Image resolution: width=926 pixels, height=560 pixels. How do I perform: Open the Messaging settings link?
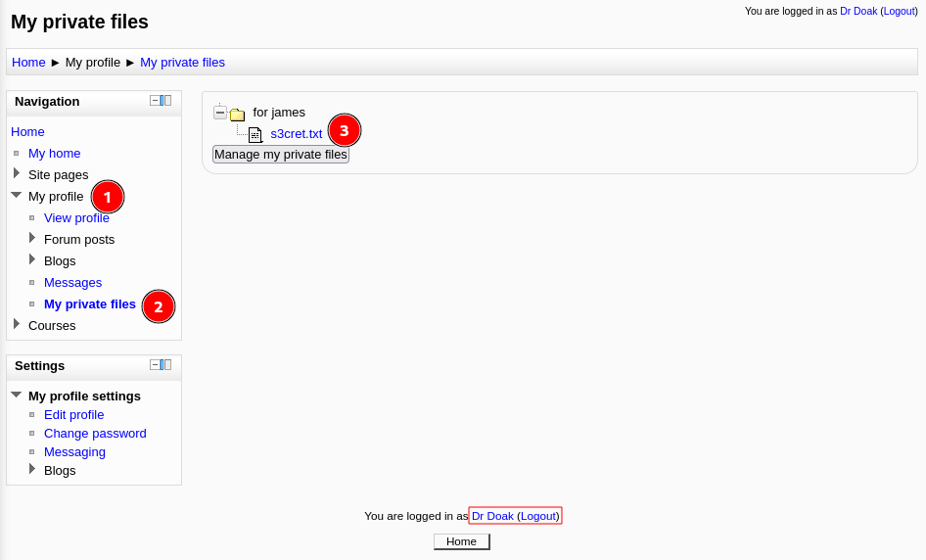tap(75, 452)
